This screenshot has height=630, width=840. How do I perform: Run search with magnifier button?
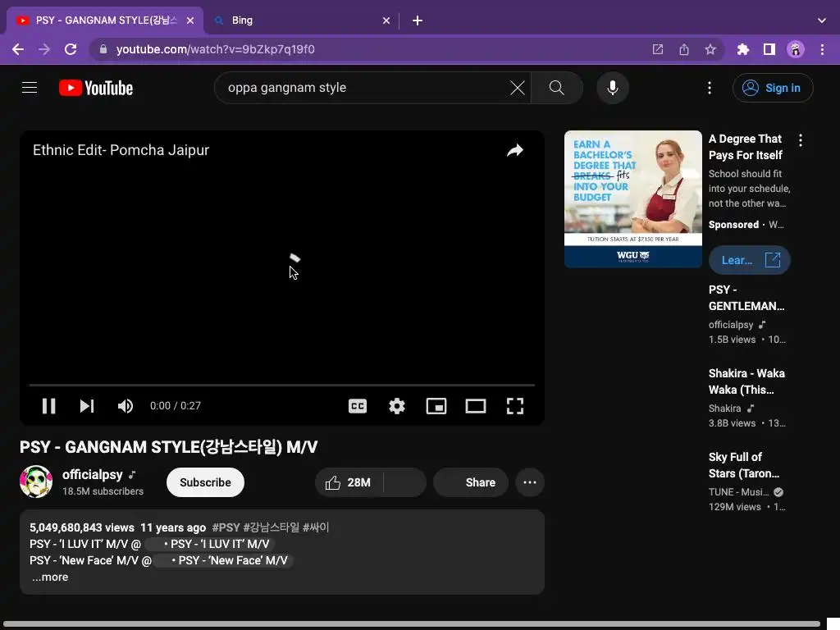[557, 87]
